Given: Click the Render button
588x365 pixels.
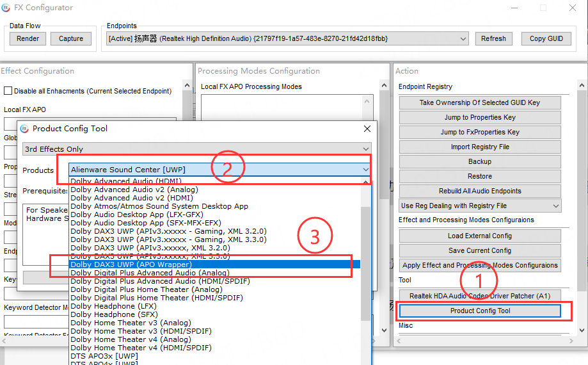Looking at the screenshot, I should tap(28, 38).
